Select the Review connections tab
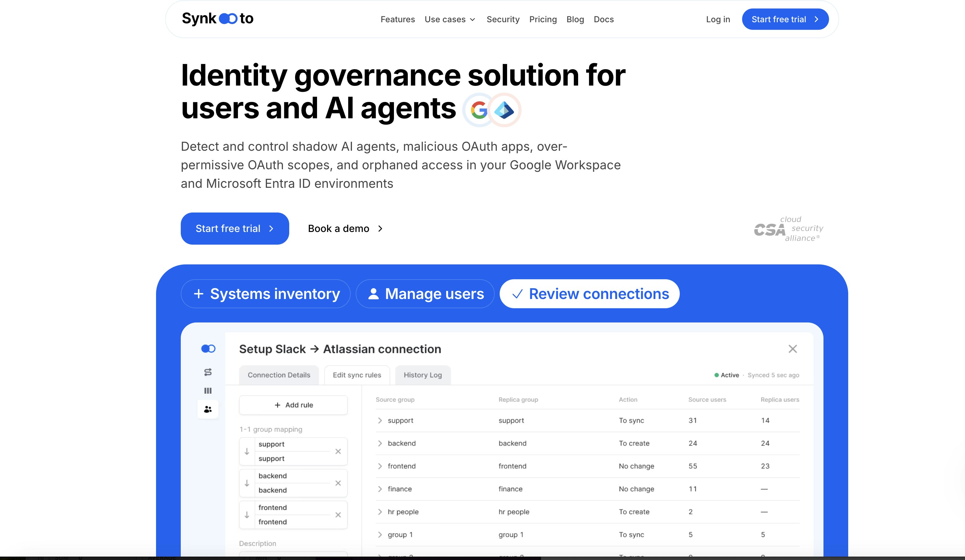The width and height of the screenshot is (965, 560). [590, 294]
